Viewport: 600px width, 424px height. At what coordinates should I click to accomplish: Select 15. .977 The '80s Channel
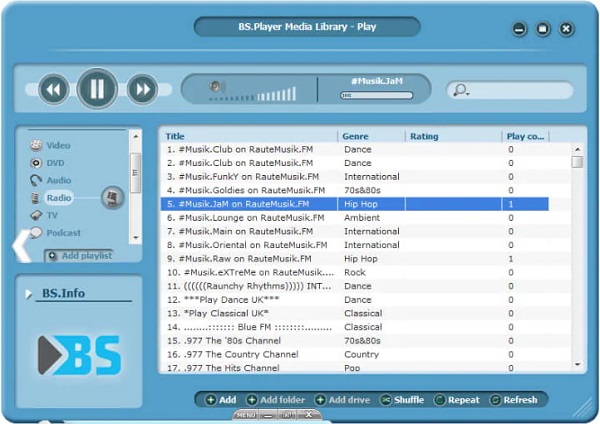(354, 341)
